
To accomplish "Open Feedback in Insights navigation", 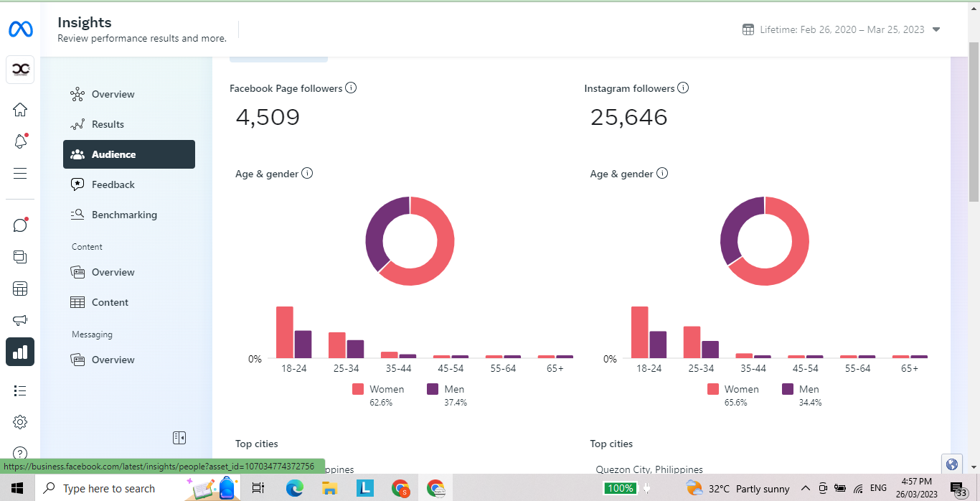I will pyautogui.click(x=129, y=184).
